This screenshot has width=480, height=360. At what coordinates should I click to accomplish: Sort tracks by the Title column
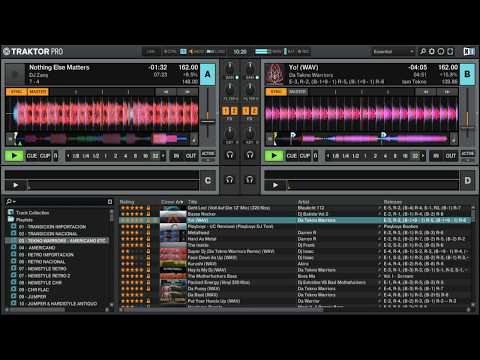(192, 202)
